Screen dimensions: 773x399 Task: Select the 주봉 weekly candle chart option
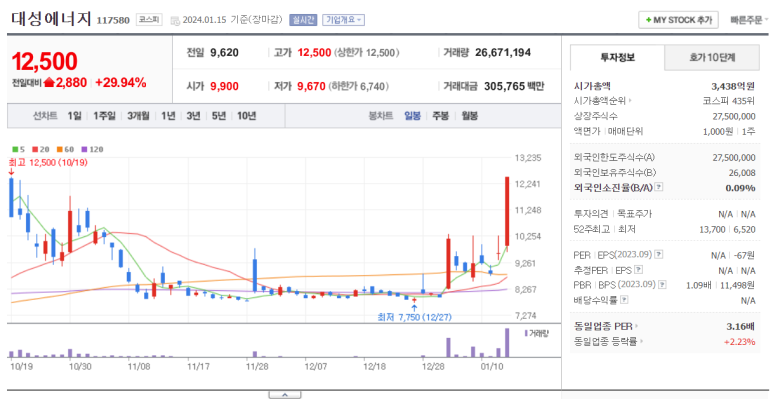click(x=440, y=116)
